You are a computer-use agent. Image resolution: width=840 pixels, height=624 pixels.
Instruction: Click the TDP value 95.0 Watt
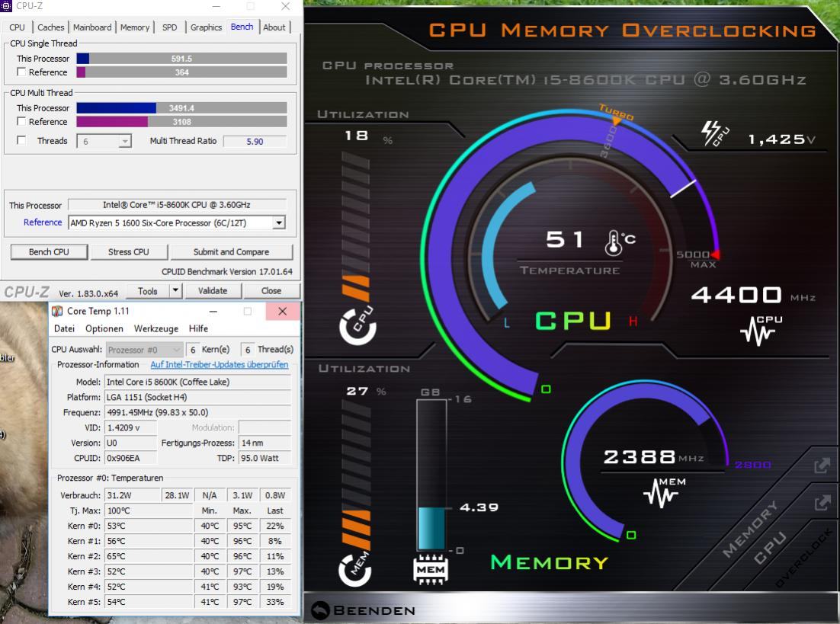[265, 458]
